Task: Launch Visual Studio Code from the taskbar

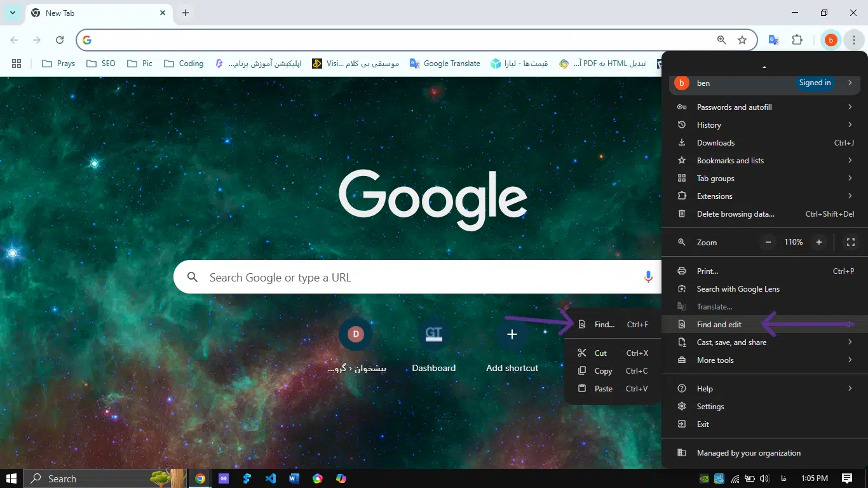Action: [271, 478]
